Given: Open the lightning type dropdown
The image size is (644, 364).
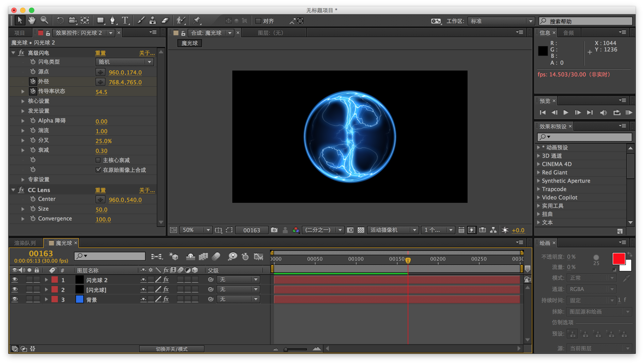Looking at the screenshot, I should (124, 62).
